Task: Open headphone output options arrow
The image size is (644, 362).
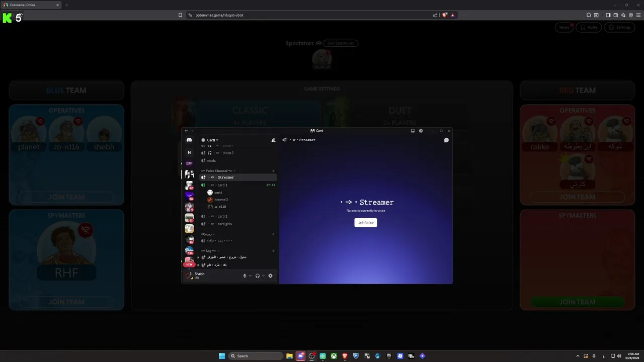Action: [x=263, y=276]
